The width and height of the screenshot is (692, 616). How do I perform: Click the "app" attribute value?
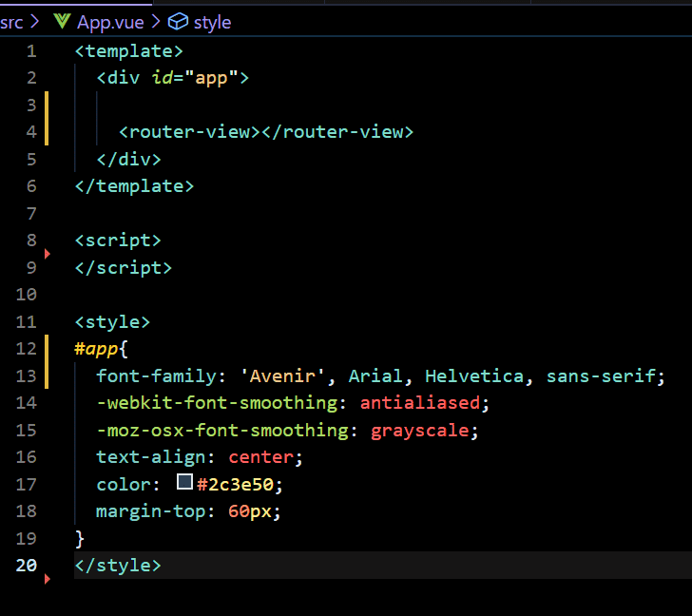211,78
